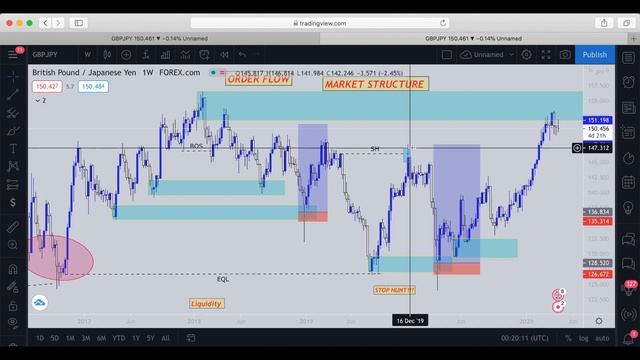
Task: Open price scale settings gear at bottom right
Action: pos(599,321)
